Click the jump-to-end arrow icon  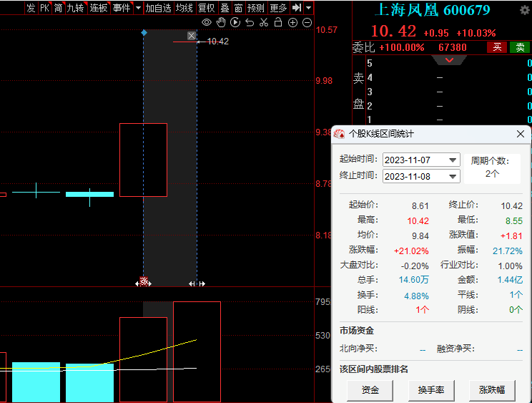point(297,8)
